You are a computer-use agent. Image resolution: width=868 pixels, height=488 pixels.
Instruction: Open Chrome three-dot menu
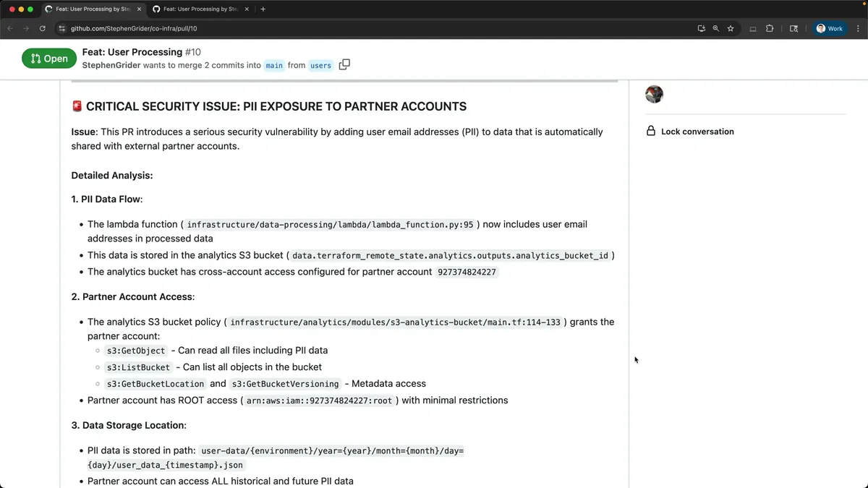click(x=858, y=29)
